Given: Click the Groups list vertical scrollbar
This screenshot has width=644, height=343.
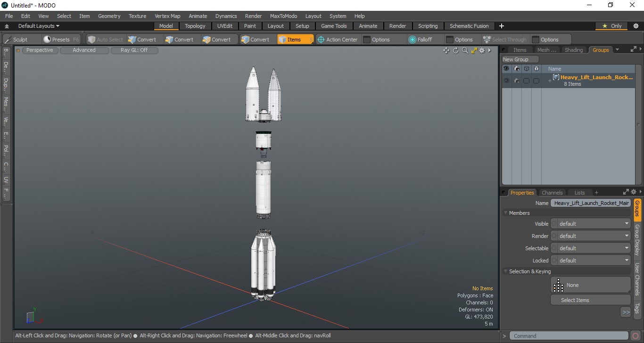Looking at the screenshot, I should click(x=638, y=125).
